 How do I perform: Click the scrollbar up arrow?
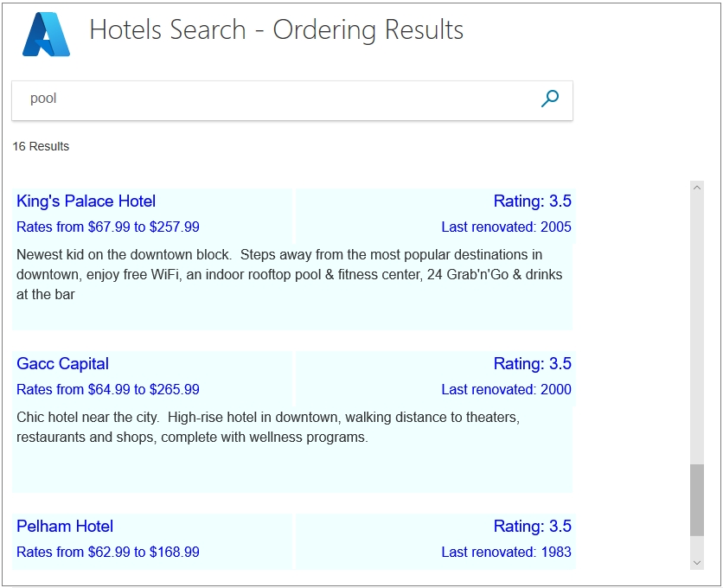click(697, 188)
